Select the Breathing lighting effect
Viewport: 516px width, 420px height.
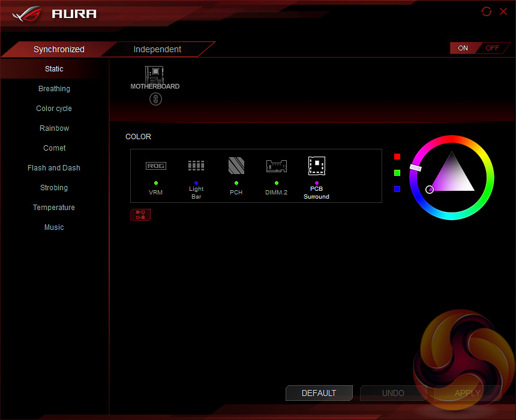pyautogui.click(x=54, y=89)
